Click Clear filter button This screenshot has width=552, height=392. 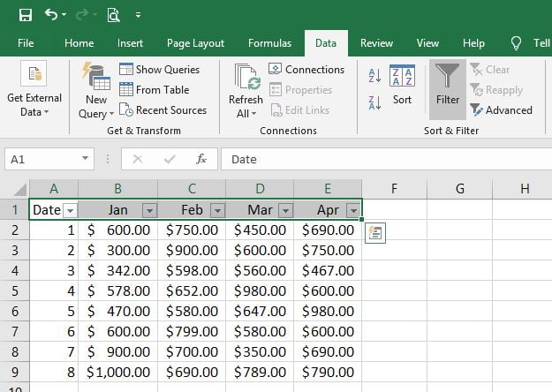pos(490,70)
